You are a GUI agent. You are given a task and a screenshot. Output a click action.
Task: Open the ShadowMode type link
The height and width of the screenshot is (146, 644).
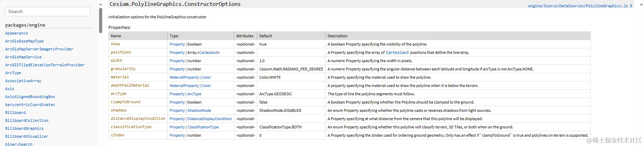199,110
